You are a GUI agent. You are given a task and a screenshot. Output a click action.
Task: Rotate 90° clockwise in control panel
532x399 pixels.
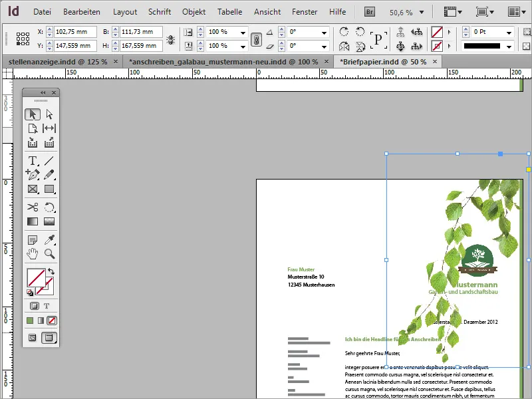(x=344, y=31)
